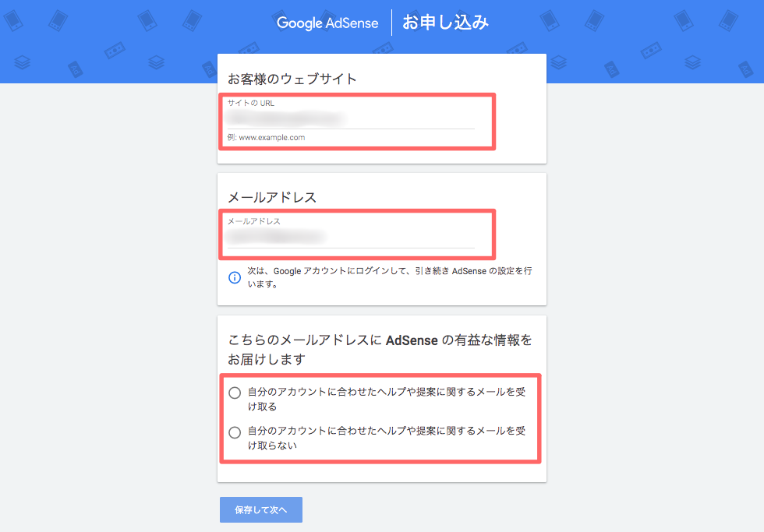Click the お客様のウェブサイト heading
This screenshot has height=532, width=764.
292,79
